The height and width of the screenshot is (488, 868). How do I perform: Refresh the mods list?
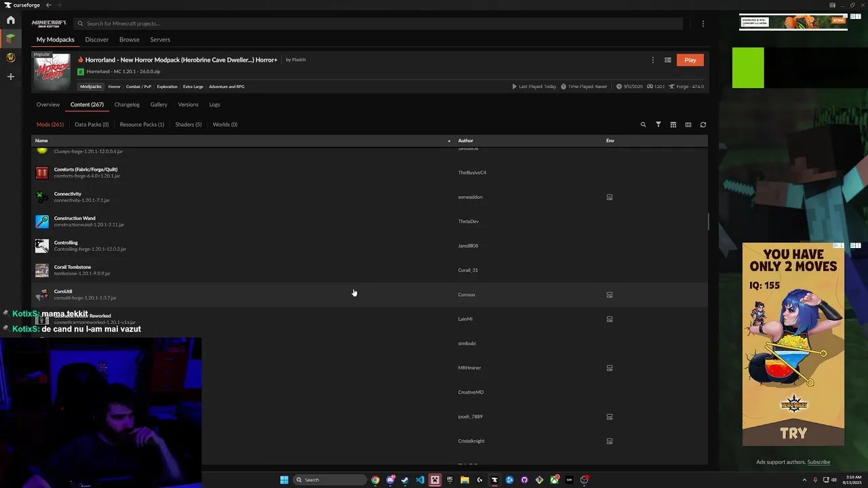(x=703, y=125)
